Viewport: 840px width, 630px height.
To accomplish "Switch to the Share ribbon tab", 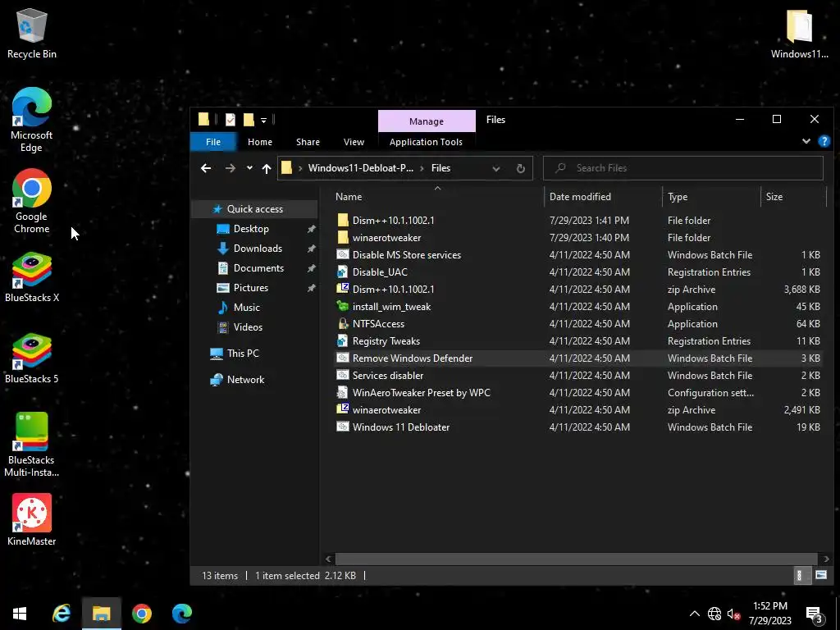I will pos(308,142).
